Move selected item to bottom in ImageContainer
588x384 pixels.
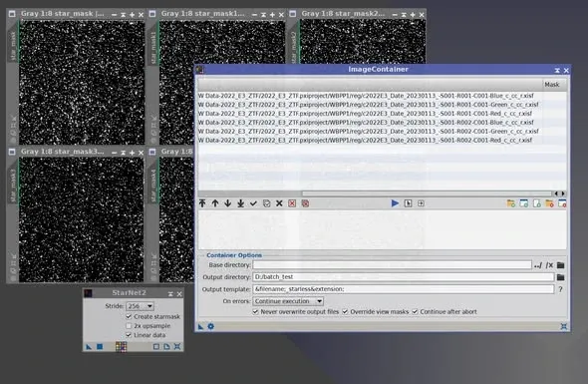241,203
